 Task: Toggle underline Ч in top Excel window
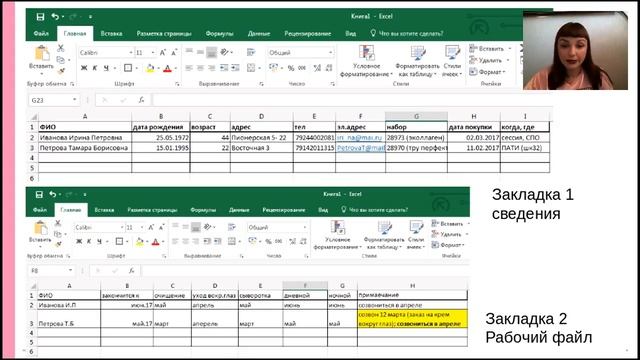click(106, 68)
